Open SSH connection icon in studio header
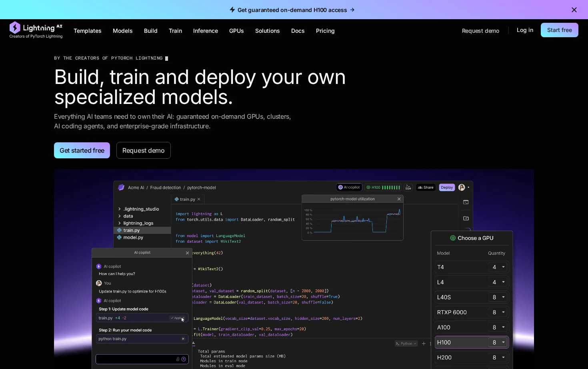This screenshot has height=369, width=588. (x=408, y=187)
